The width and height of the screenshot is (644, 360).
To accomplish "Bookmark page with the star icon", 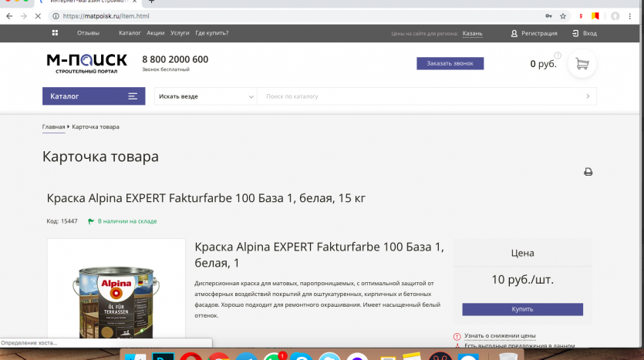I will point(563,15).
